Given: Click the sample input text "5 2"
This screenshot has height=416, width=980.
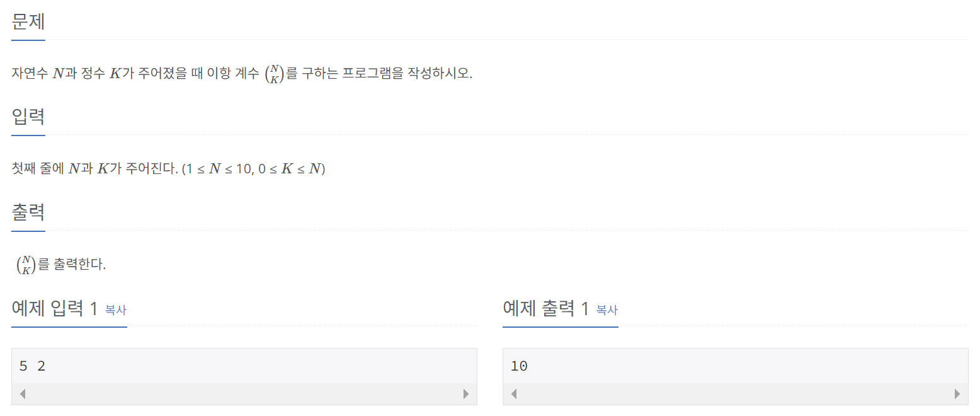Looking at the screenshot, I should [x=33, y=366].
